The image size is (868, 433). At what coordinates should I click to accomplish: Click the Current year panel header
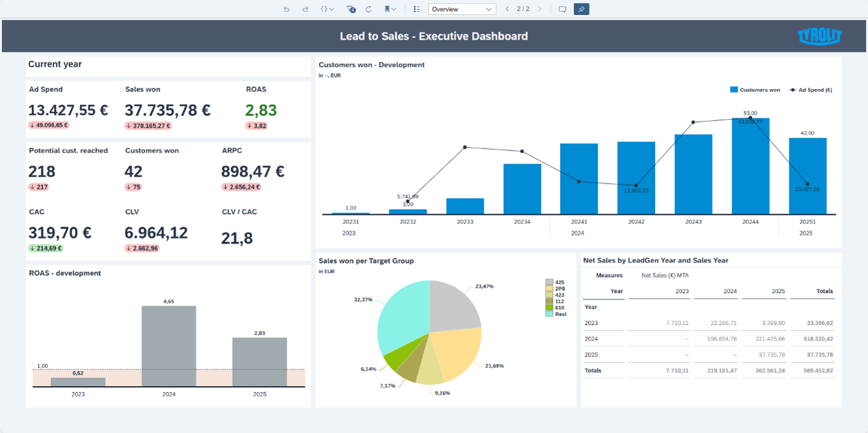tap(55, 64)
